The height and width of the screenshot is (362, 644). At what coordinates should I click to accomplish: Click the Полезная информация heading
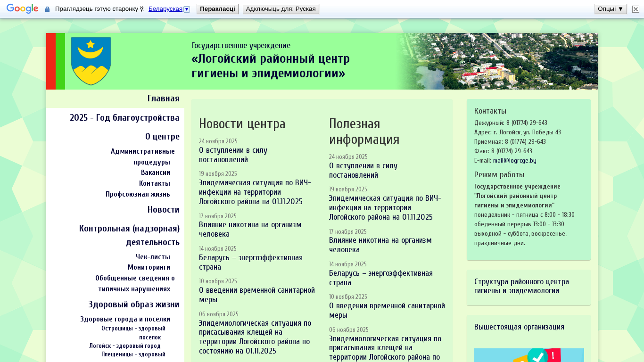click(x=364, y=132)
